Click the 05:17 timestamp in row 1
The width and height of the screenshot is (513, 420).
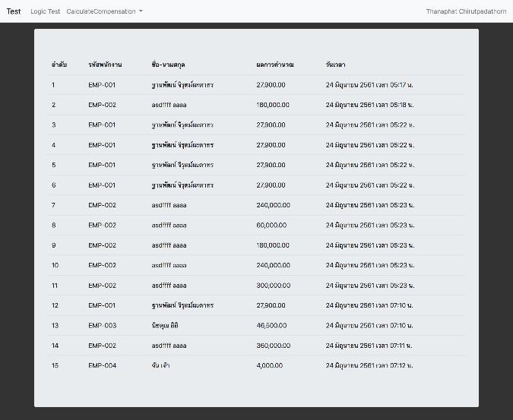click(x=369, y=85)
